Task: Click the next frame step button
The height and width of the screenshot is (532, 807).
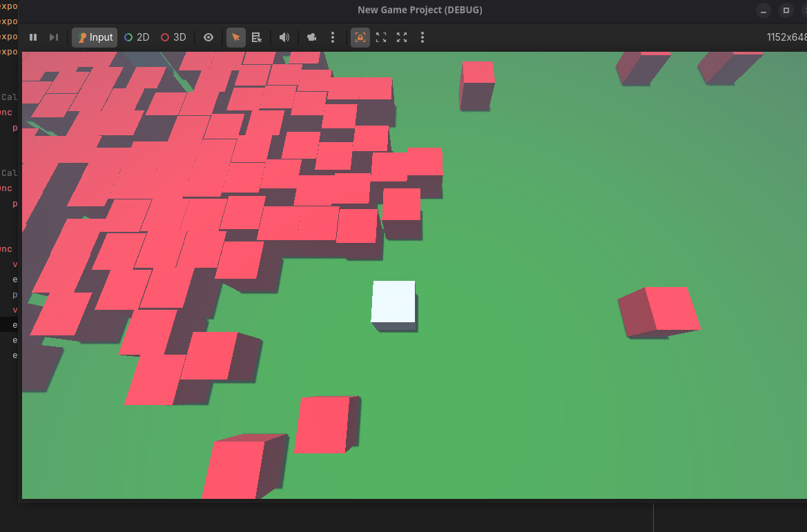Action: coord(54,37)
